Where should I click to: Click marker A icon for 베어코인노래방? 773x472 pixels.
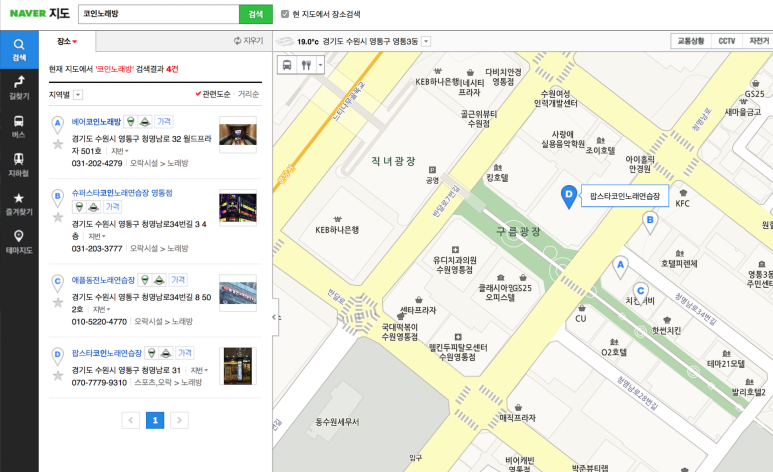tap(58, 125)
